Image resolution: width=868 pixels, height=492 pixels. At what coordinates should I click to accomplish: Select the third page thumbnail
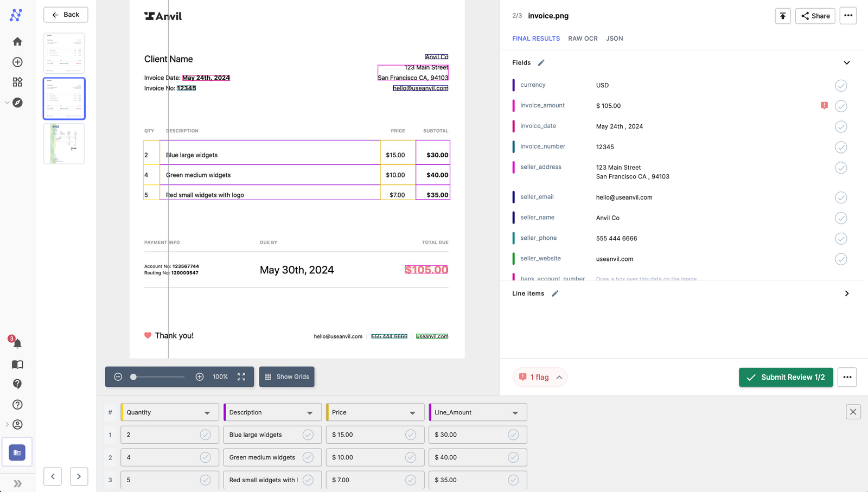tap(64, 144)
